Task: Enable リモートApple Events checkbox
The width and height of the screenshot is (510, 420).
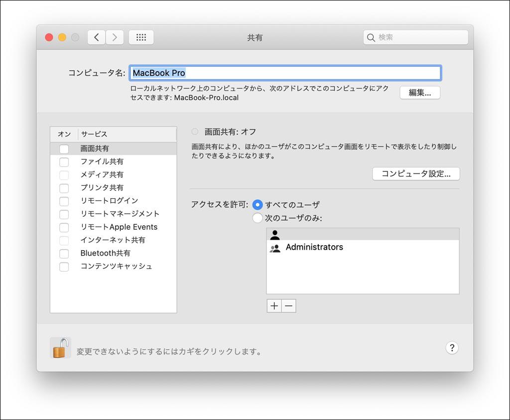Action: pyautogui.click(x=64, y=227)
